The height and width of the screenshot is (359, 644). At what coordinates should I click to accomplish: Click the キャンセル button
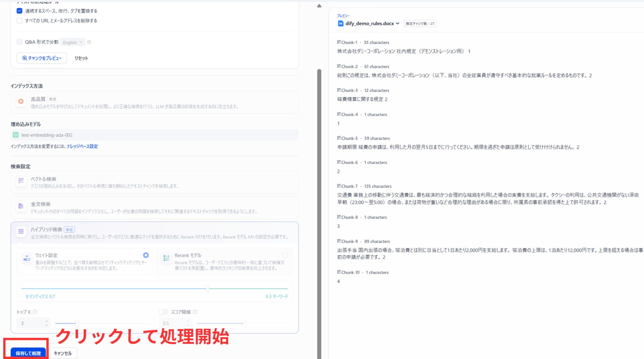(x=63, y=353)
